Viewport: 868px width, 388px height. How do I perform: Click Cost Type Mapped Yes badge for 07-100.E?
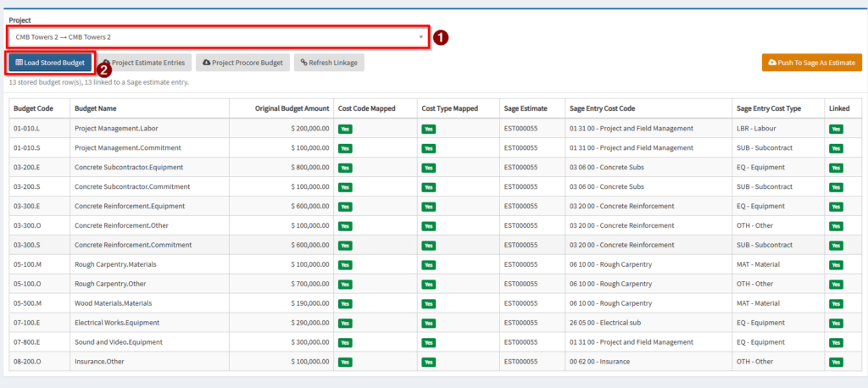pos(428,324)
